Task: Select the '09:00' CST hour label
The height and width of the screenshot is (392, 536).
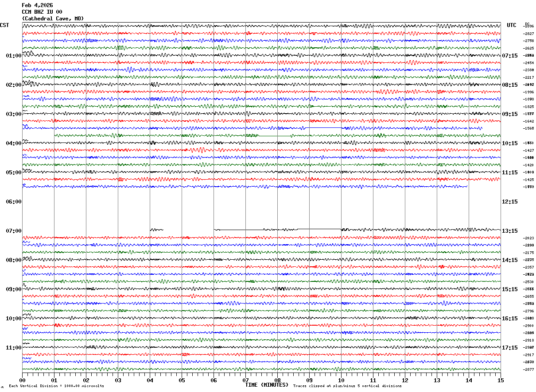Action: (x=14, y=289)
